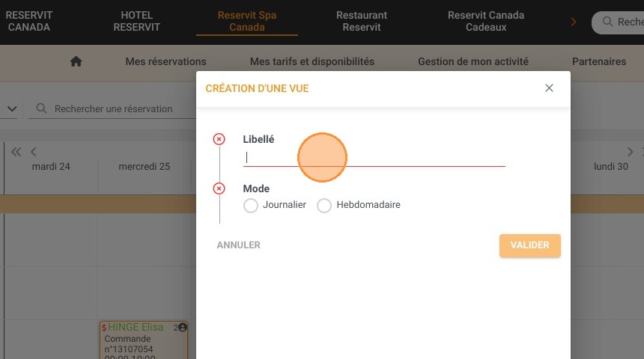Click the VALIDER button

pos(530,245)
